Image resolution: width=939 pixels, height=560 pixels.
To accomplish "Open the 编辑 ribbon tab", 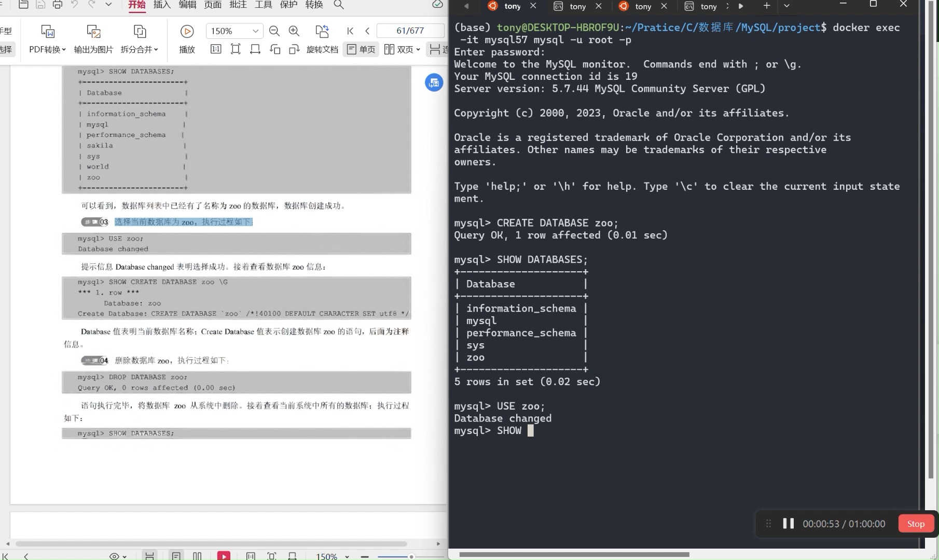I will coord(188,5).
